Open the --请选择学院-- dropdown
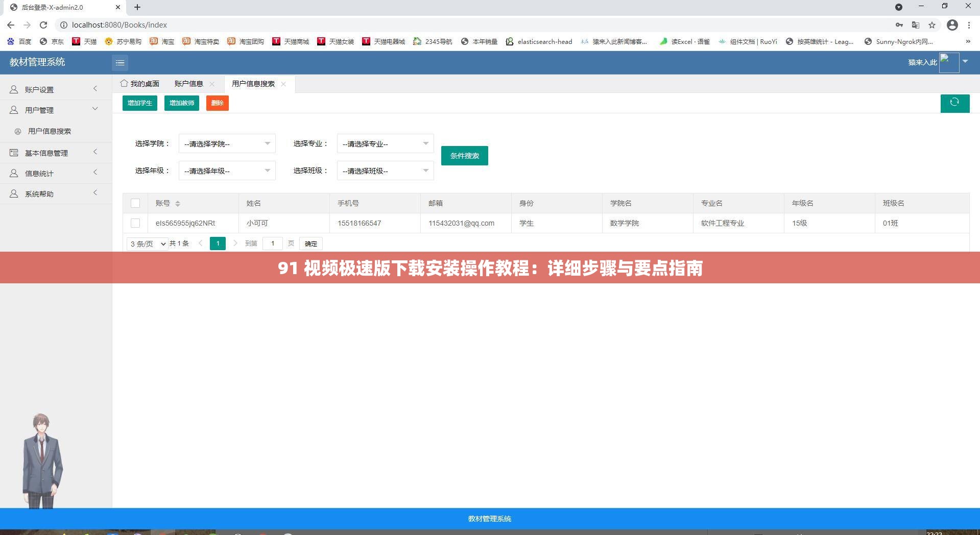 [x=227, y=143]
